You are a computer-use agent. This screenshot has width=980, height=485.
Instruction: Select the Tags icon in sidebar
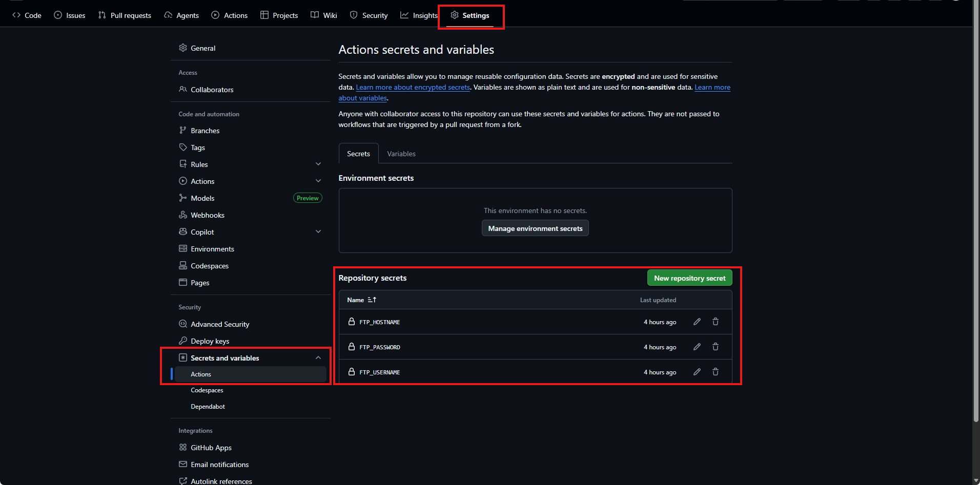tap(183, 147)
